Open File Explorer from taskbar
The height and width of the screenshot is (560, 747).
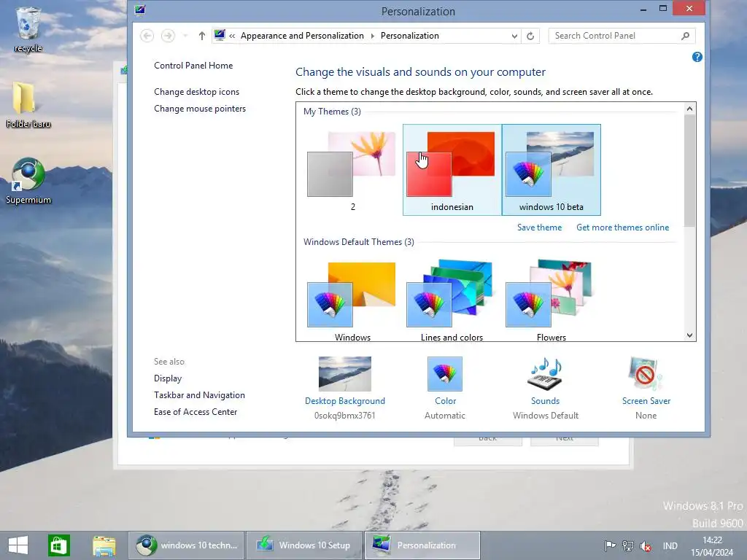pos(104,545)
